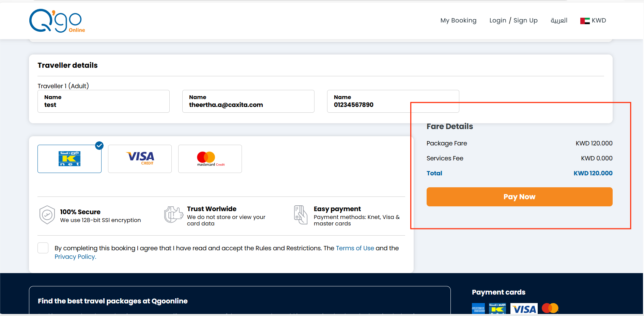Click the traveller email field

coord(248,101)
